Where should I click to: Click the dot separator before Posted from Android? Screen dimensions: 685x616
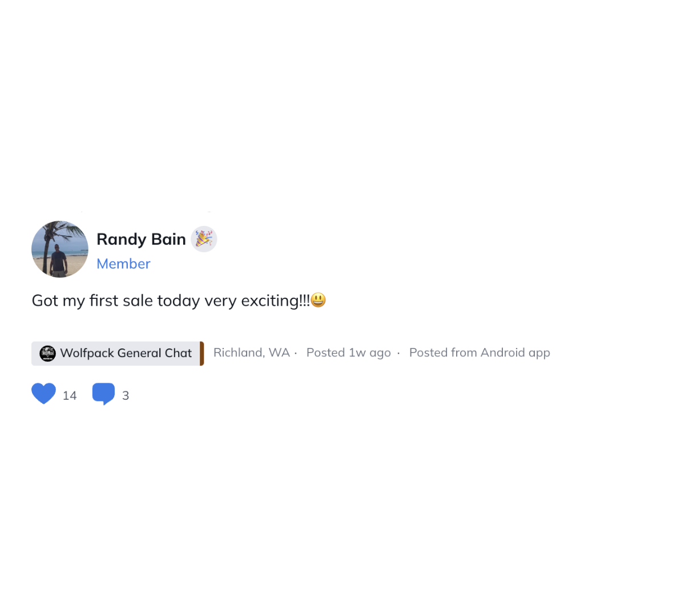tap(398, 354)
